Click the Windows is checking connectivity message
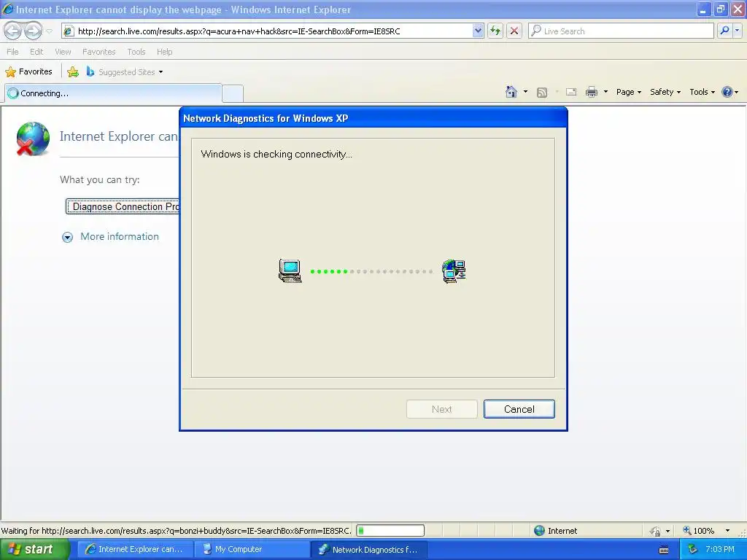 tap(276, 155)
